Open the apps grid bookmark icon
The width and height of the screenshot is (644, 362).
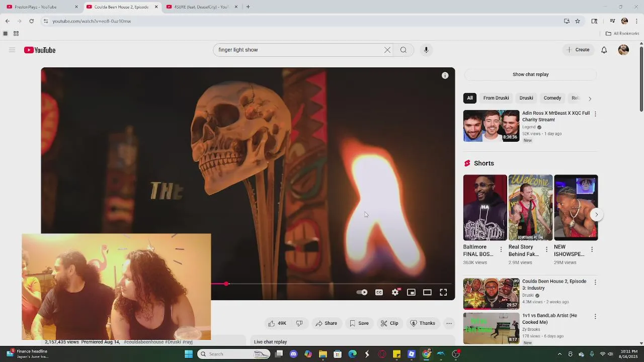[x=16, y=34]
